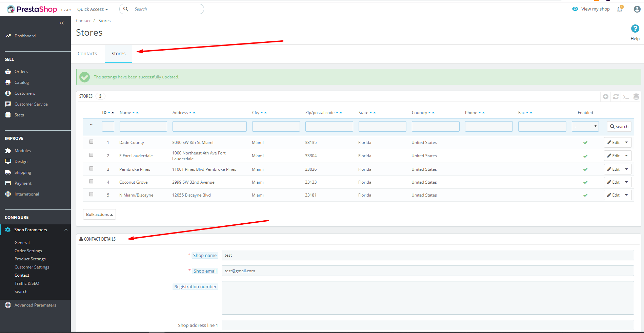Toggle the enabled checkmark for Dade County

(585, 143)
